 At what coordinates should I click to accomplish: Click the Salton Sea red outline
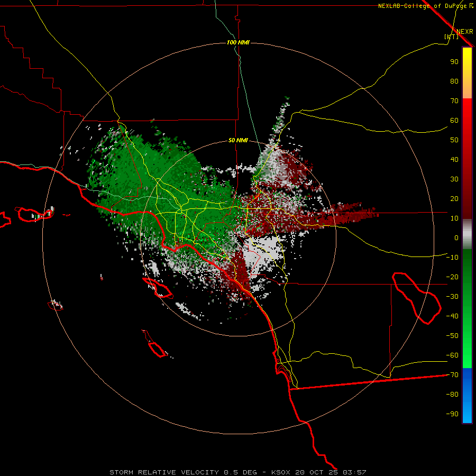[x=417, y=298]
